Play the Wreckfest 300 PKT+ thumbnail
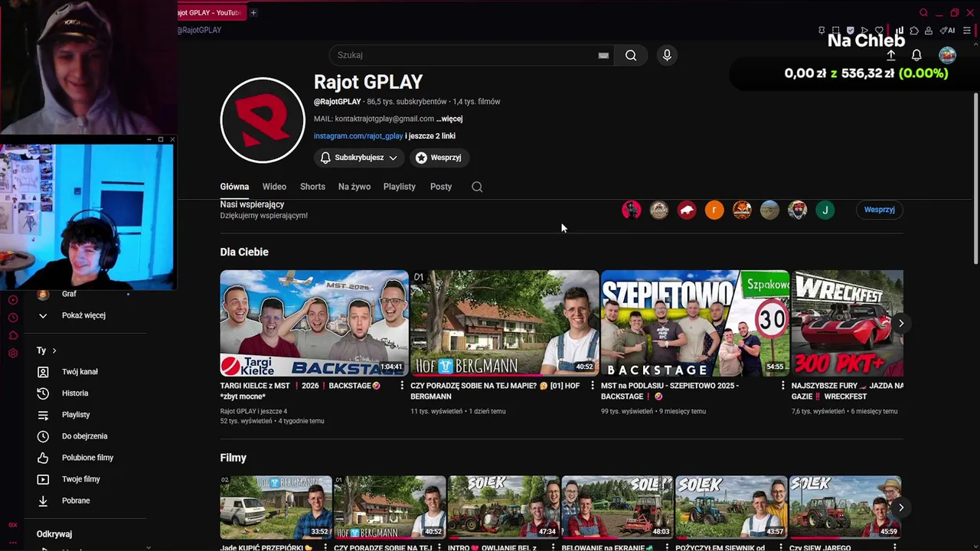Image resolution: width=980 pixels, height=551 pixels. tap(848, 323)
